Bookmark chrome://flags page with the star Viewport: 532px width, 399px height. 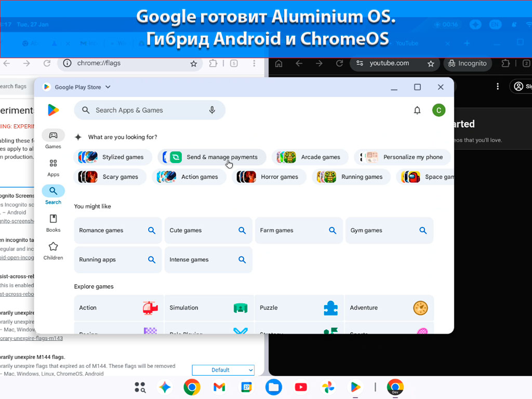pyautogui.click(x=194, y=63)
